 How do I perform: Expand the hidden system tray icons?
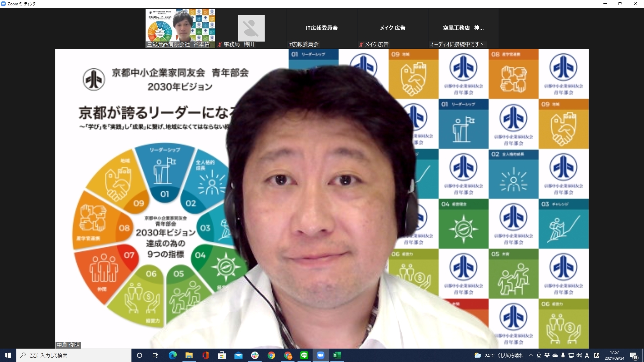point(531,355)
